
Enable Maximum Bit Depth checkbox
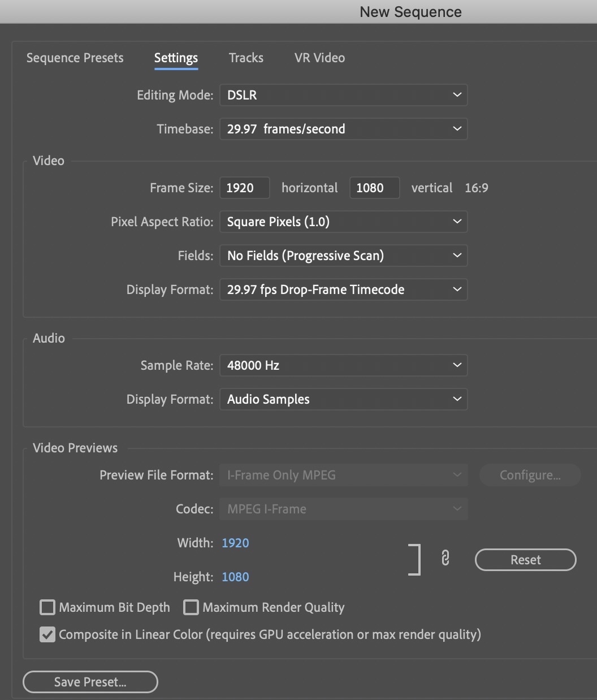(x=47, y=607)
